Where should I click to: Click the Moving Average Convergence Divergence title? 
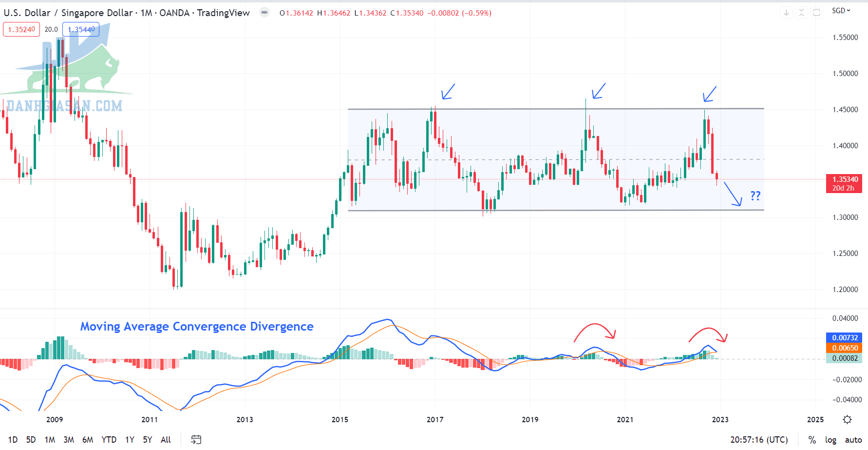coord(197,326)
